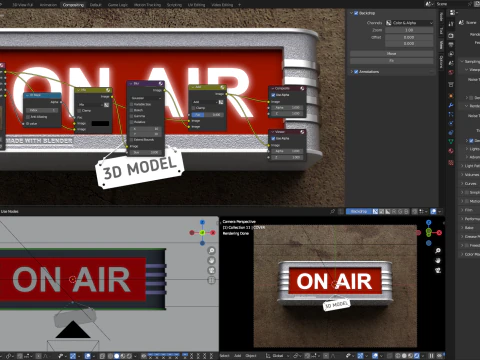Open the View Layer properties icon
This screenshot has width=480, height=360.
pos(451,54)
